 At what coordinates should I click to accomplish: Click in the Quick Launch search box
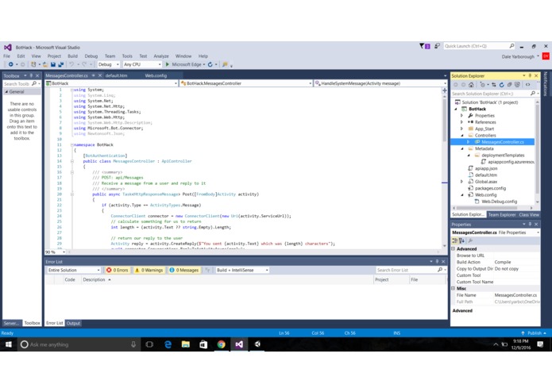(x=477, y=46)
